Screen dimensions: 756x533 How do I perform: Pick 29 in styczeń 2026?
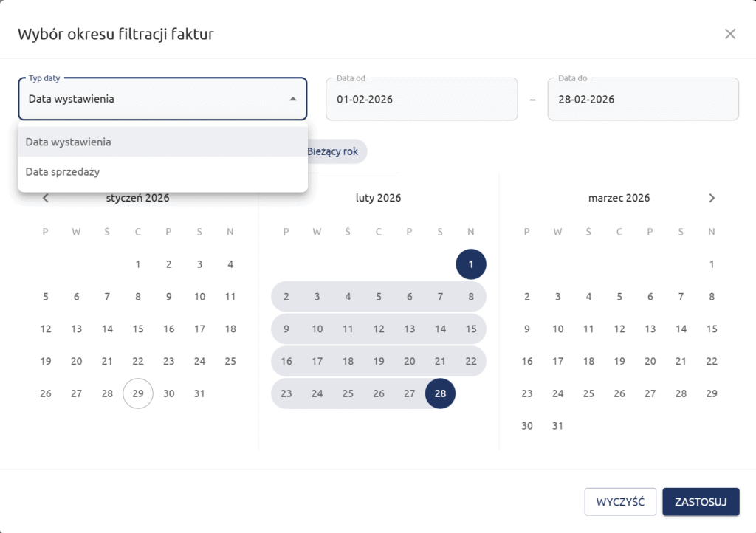pyautogui.click(x=138, y=393)
